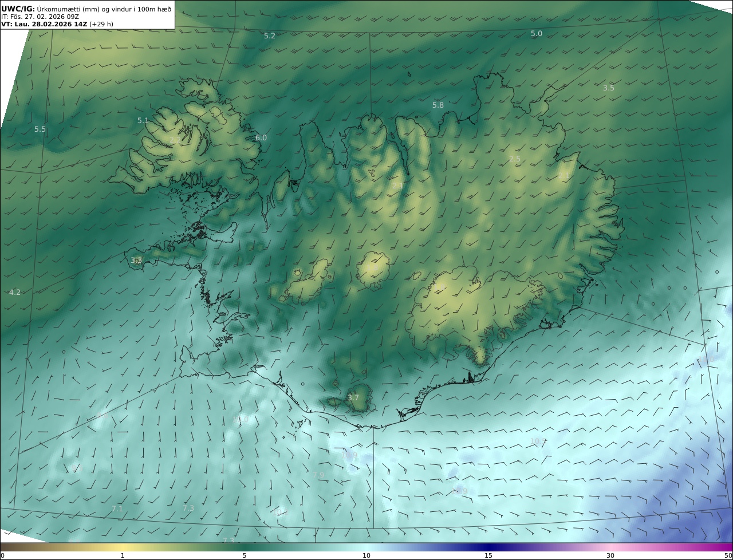The width and height of the screenshot is (733, 560).
Task: Click the 5.8 value label on the map
Action: [438, 105]
